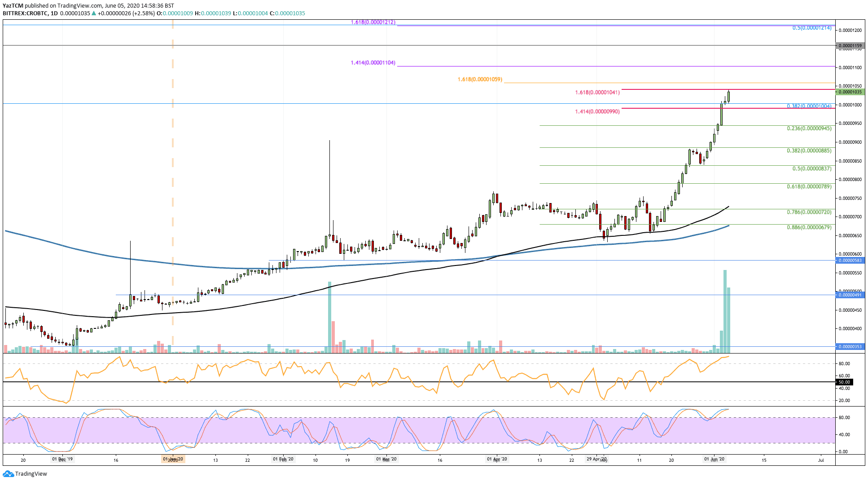Screen dimensions: 868x482
Task: Select the red 1.618(0.00001041) Fib label
Action: 597,93
